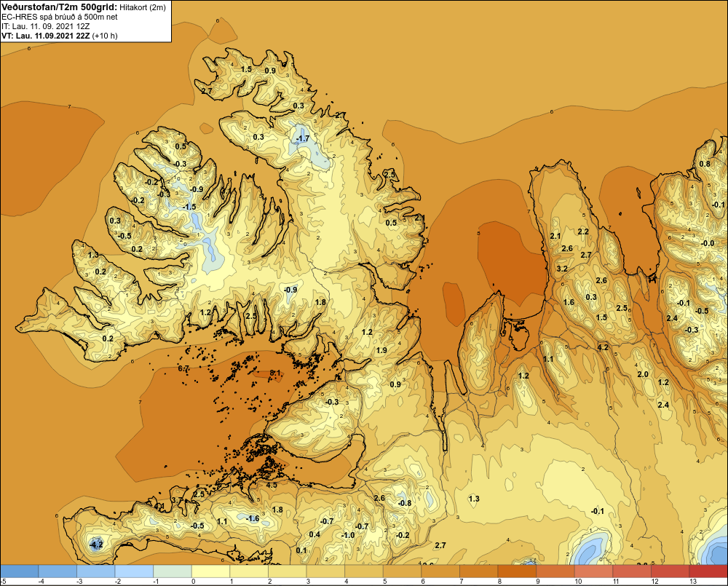Click the 0 label on the legend scale
This screenshot has width=728, height=586.
pyautogui.click(x=194, y=582)
